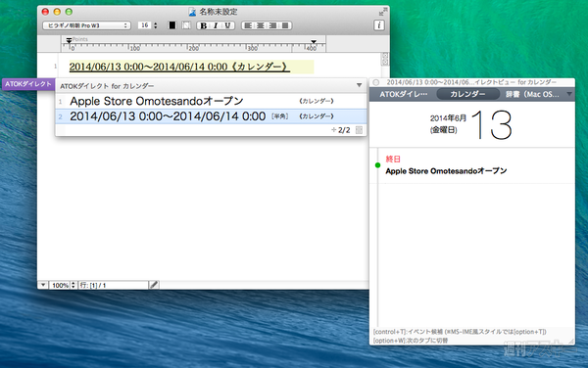Click the red 終日 all-day label
Image resolution: width=588 pixels, height=368 pixels.
coord(393,160)
